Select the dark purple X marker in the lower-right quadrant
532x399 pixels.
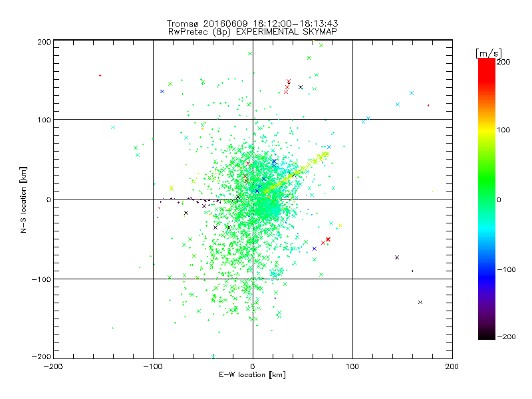click(x=397, y=257)
